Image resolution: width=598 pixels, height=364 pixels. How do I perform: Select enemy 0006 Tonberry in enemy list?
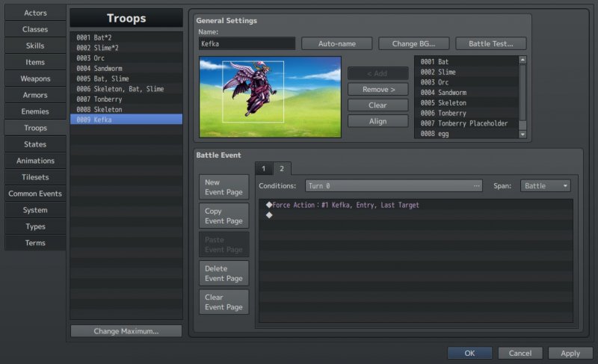(x=466, y=113)
